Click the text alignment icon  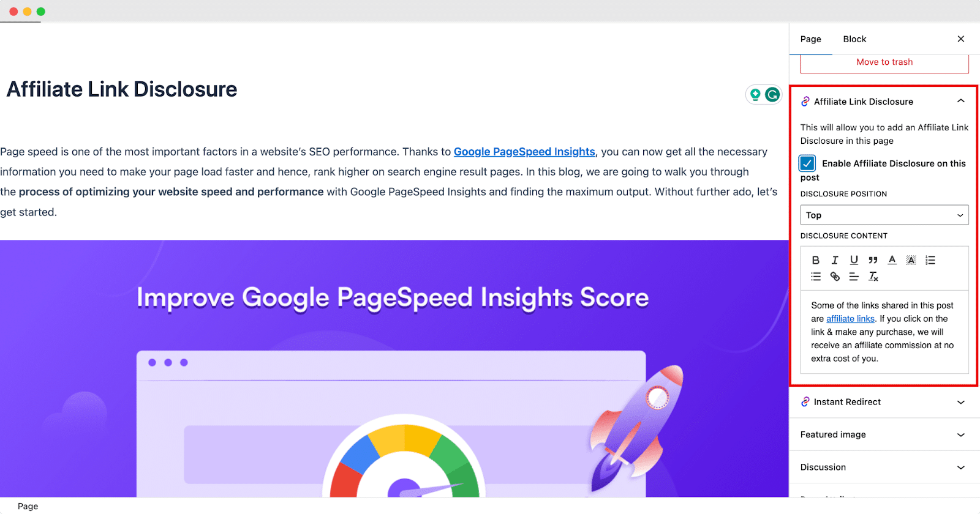point(853,276)
